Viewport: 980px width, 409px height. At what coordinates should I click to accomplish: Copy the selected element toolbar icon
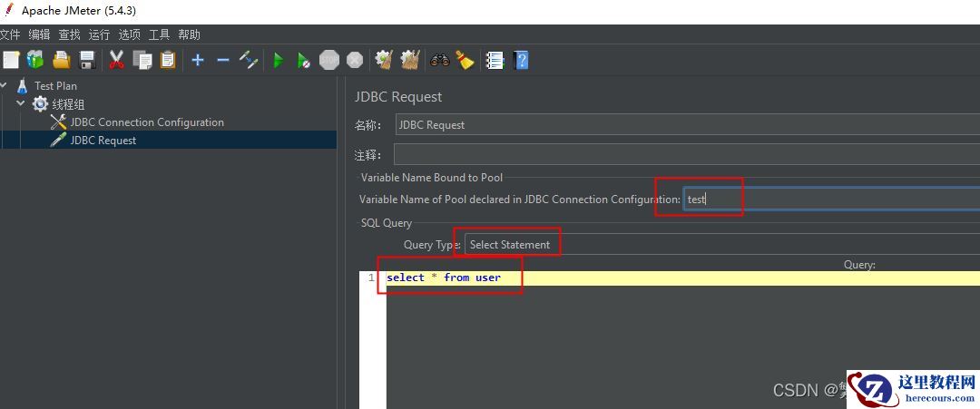(x=142, y=60)
